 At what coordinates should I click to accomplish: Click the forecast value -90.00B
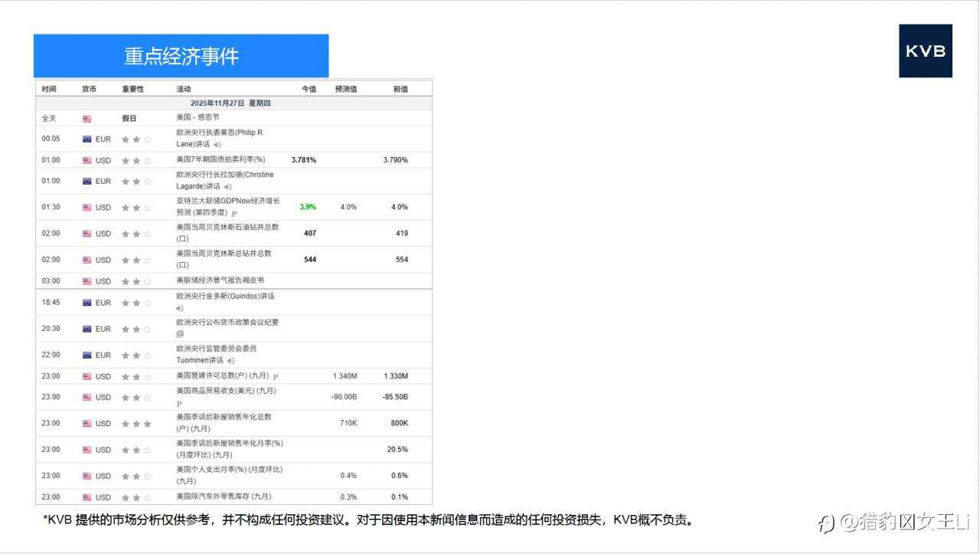345,397
